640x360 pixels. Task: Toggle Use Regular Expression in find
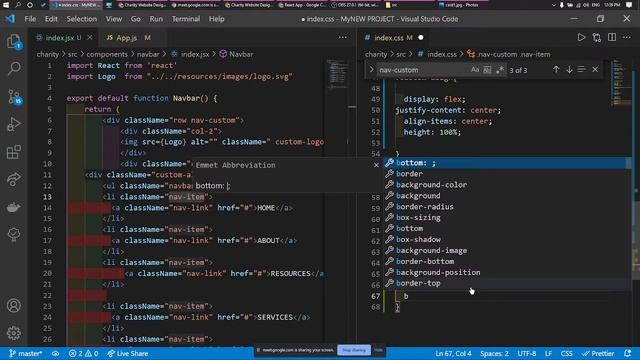[x=500, y=70]
